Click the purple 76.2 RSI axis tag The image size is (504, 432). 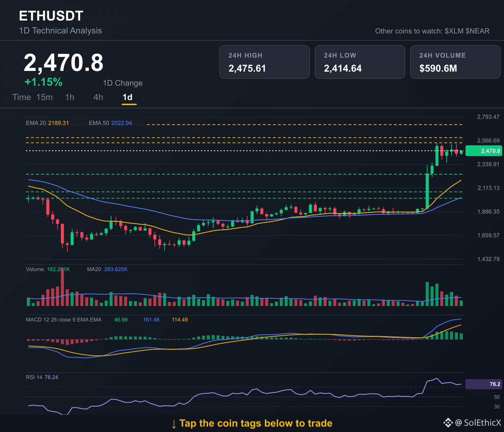click(483, 384)
